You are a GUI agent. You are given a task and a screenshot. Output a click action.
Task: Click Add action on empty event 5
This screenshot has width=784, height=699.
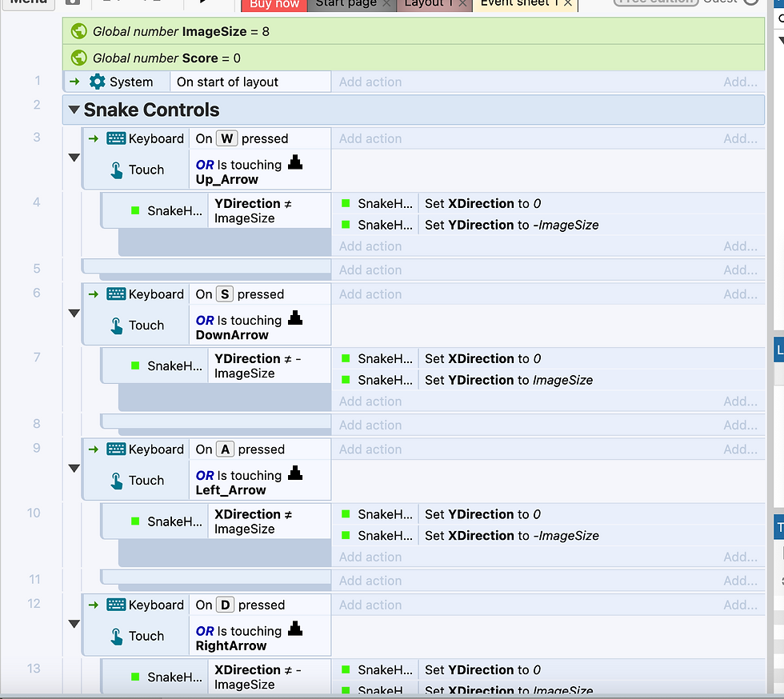click(370, 270)
